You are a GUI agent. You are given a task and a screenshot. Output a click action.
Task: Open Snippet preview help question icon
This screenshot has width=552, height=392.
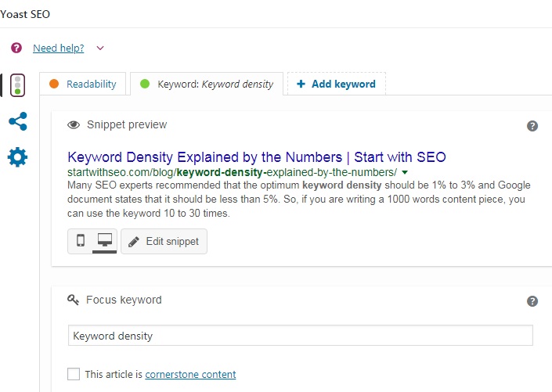pos(532,126)
